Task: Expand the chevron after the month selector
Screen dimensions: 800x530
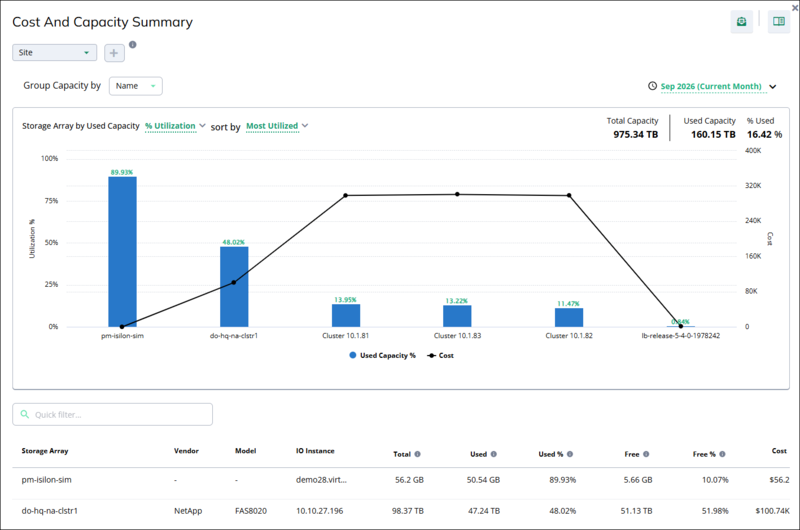Action: (x=773, y=87)
